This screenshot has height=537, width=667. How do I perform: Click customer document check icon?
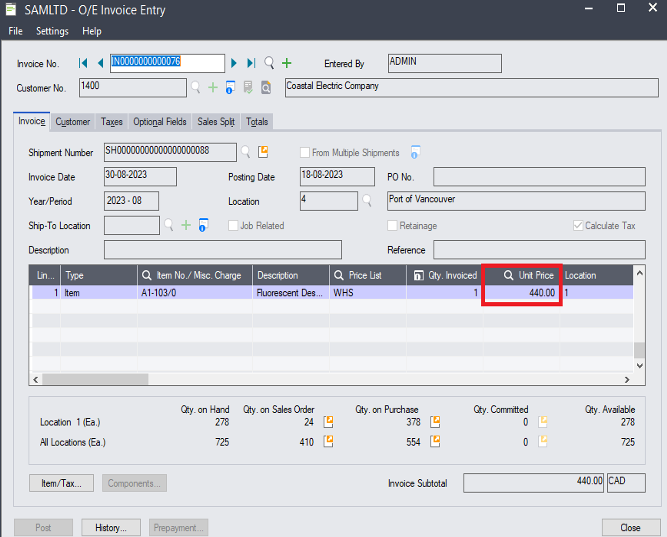coord(248,88)
